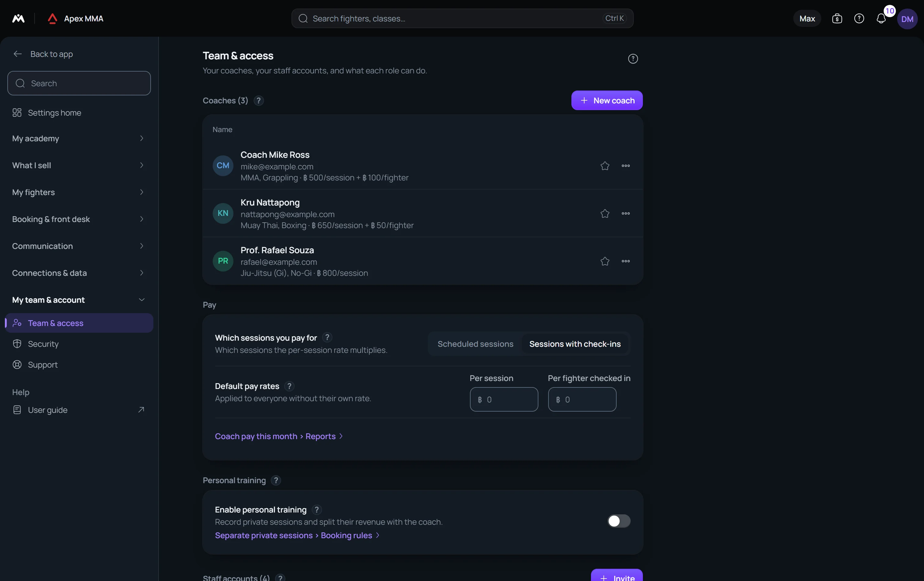924x581 pixels.
Task: Star Coach Mike Ross as favorite
Action: coord(605,165)
